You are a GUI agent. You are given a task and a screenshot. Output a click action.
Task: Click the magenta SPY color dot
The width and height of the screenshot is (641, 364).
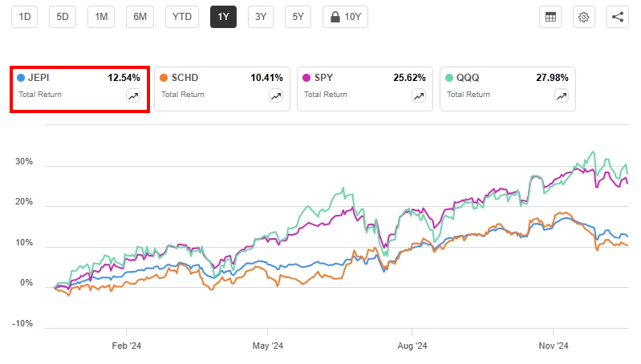click(x=306, y=78)
